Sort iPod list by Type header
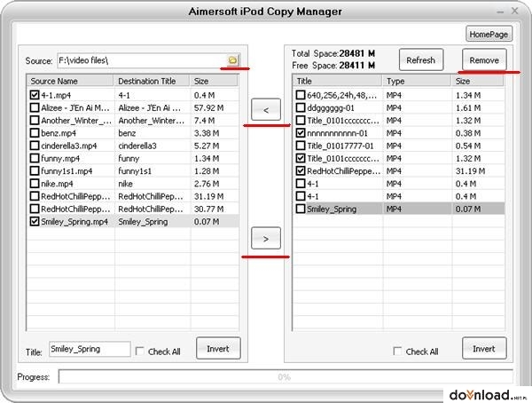Screen dimensions: 532x403 418,81
